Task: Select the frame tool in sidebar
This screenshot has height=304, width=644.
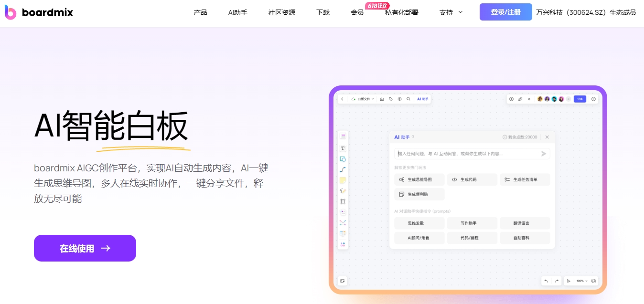Action: coord(343,201)
